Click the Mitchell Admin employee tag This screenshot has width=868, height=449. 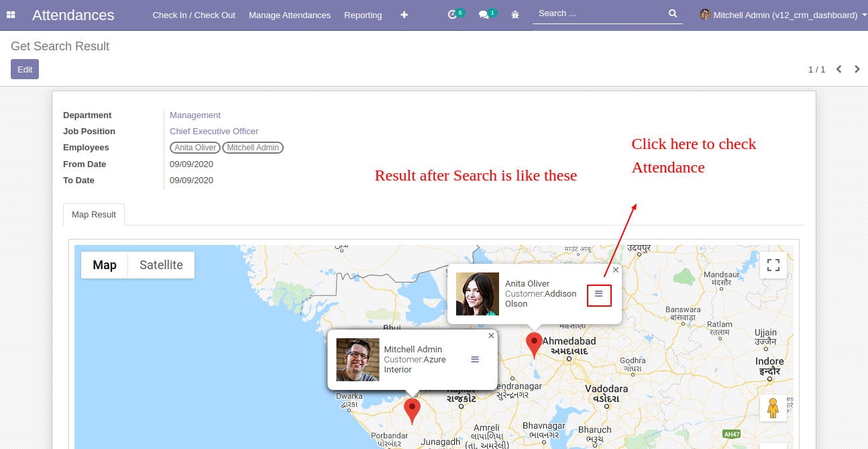[253, 148]
